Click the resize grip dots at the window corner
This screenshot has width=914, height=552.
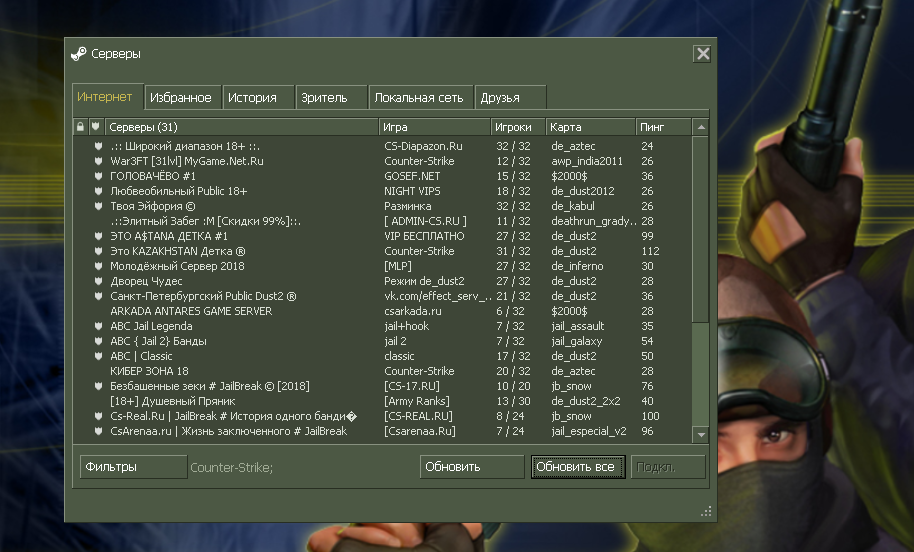[706, 512]
